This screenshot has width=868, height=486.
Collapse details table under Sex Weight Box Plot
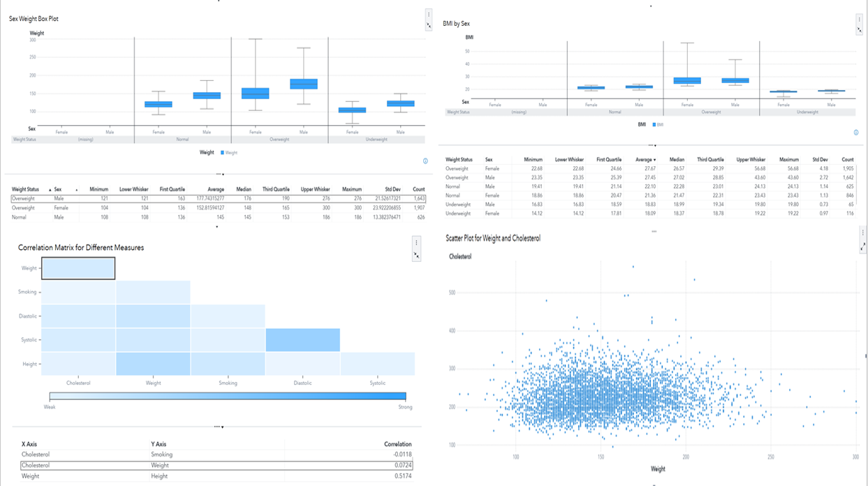pyautogui.click(x=219, y=174)
